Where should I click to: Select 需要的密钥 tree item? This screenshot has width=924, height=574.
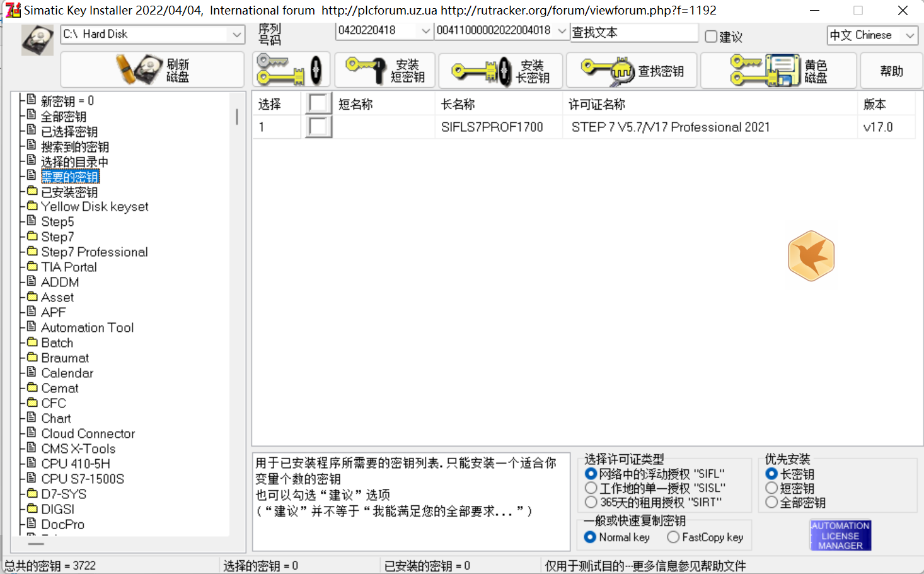(x=70, y=177)
